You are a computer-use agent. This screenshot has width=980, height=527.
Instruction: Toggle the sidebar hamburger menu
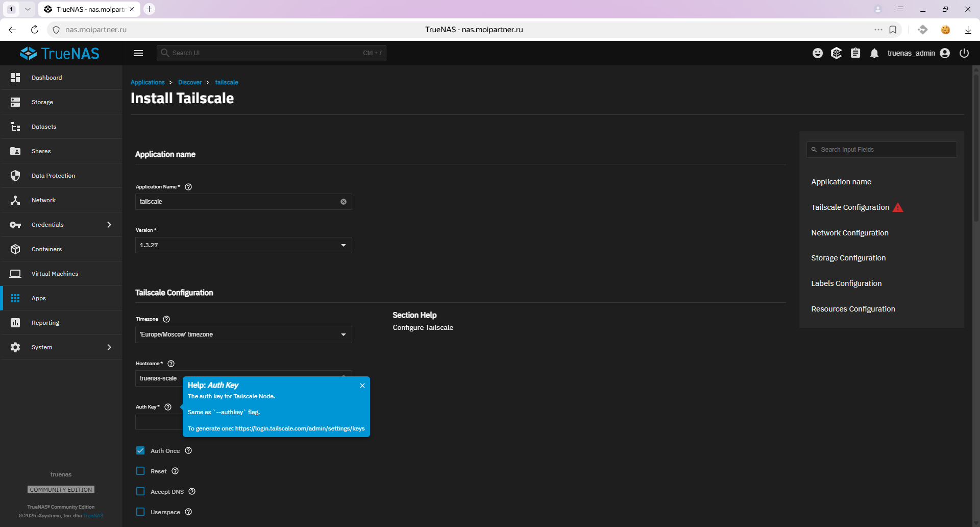click(x=138, y=53)
